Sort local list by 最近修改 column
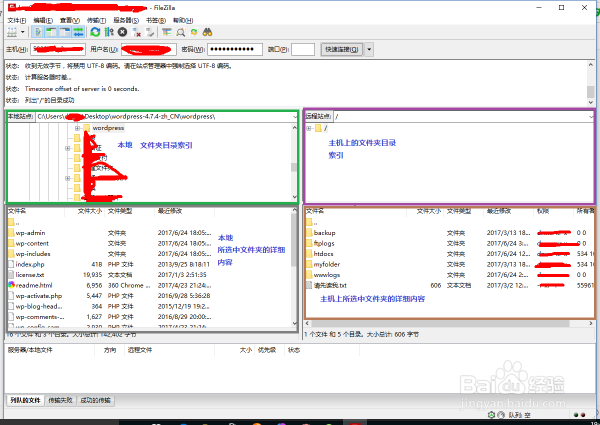Screen dimensions: 600x425 (x=170, y=211)
